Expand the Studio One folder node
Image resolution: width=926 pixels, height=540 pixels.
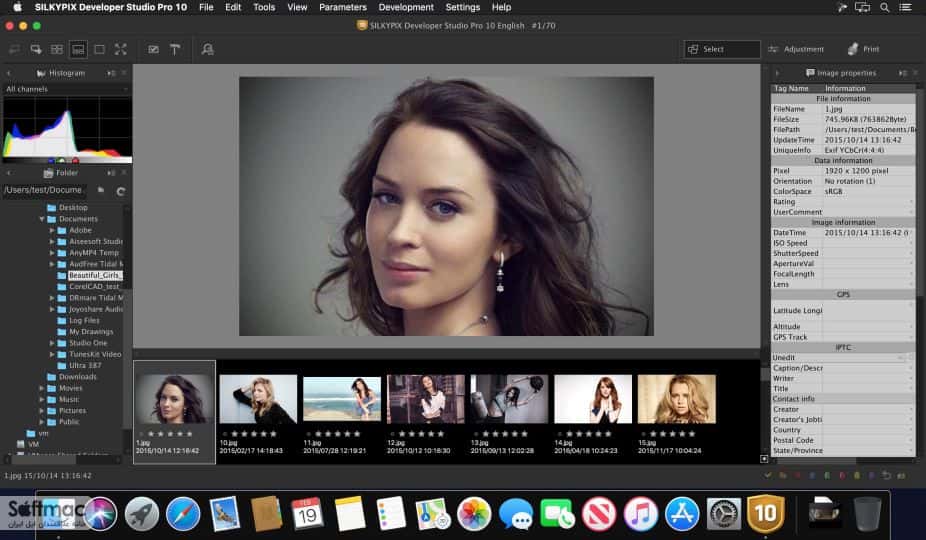52,343
